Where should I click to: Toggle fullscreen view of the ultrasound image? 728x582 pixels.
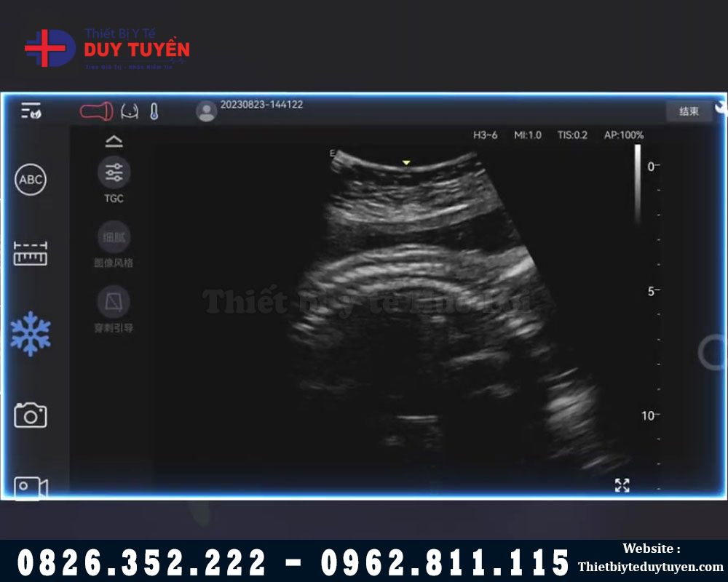[622, 485]
